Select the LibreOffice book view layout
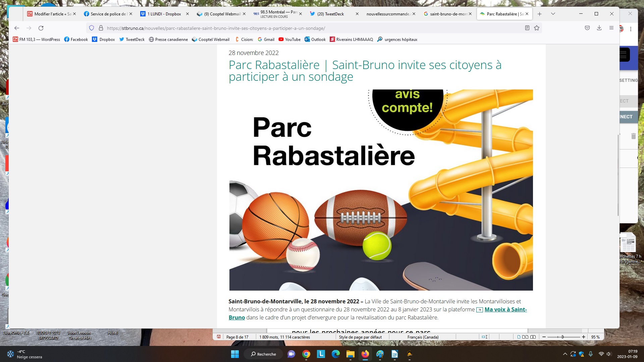This screenshot has height=362, width=644. point(533,337)
